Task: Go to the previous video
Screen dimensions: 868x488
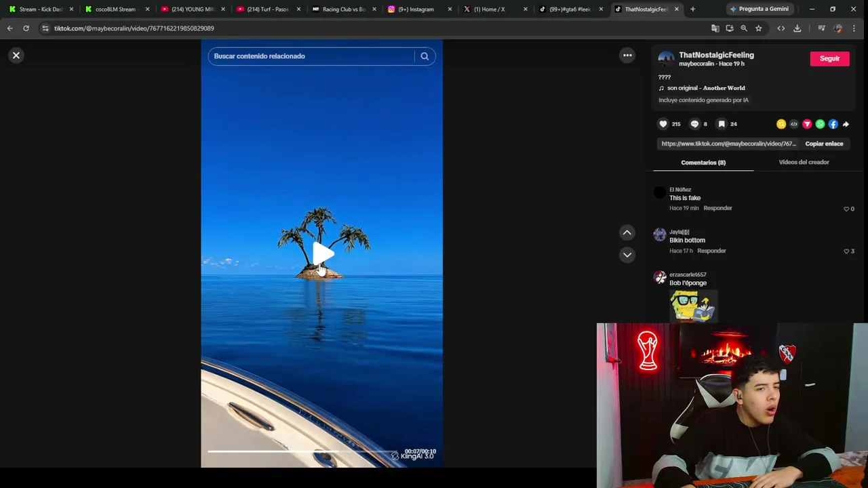Action: pos(627,232)
